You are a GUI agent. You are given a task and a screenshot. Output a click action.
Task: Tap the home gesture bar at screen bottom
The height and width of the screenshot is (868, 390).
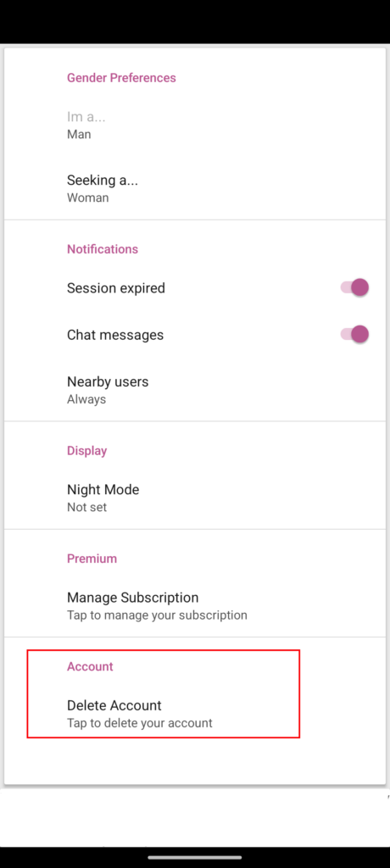195,858
